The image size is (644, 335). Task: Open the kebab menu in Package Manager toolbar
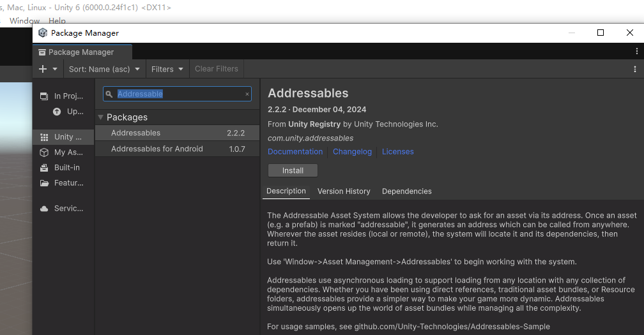(x=635, y=70)
